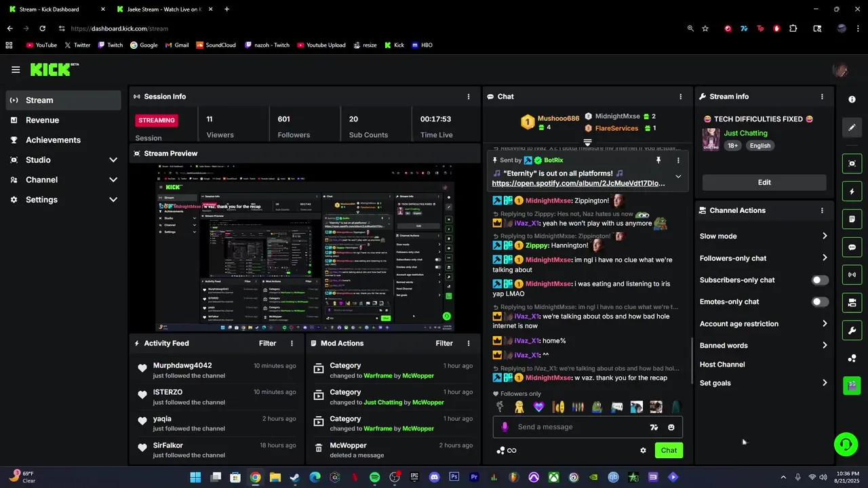Screen dimensions: 868x488
Task: Open pinned message three-dot options
Action: [x=678, y=160]
